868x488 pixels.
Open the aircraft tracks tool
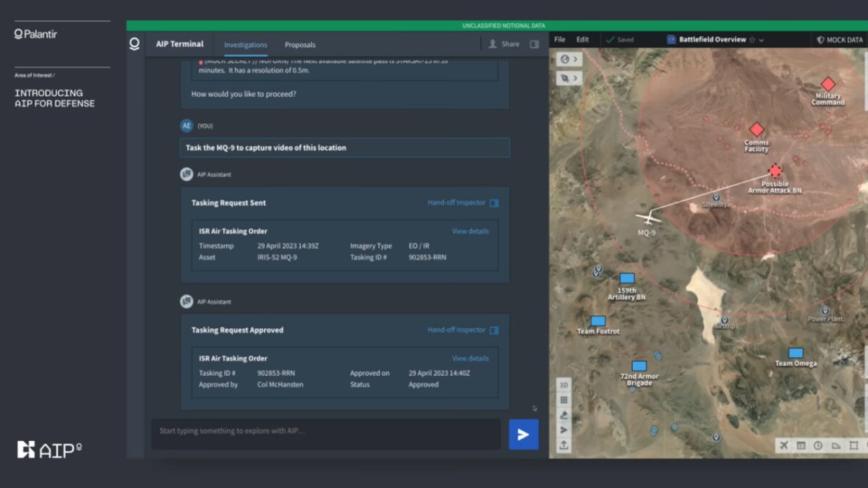coord(784,445)
